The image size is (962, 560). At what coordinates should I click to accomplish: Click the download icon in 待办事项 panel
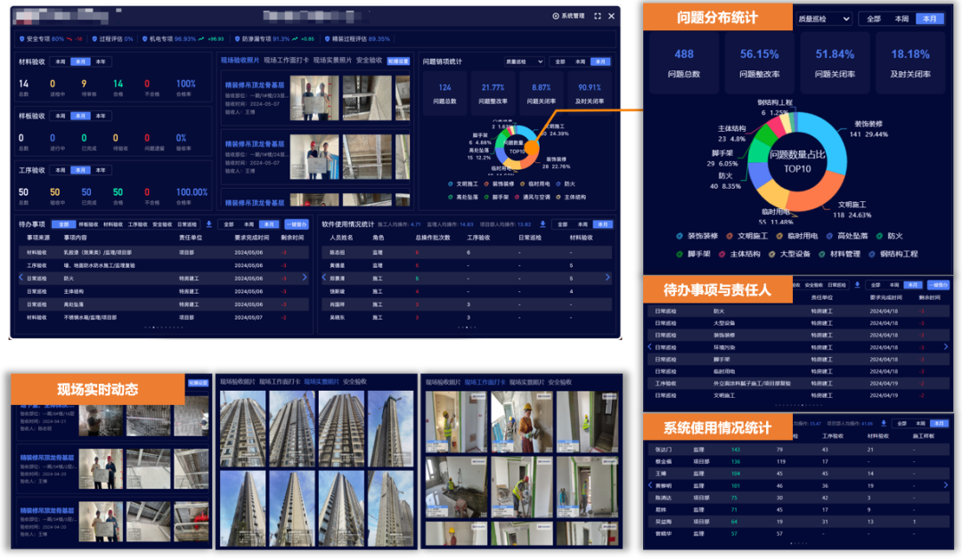tap(209, 224)
